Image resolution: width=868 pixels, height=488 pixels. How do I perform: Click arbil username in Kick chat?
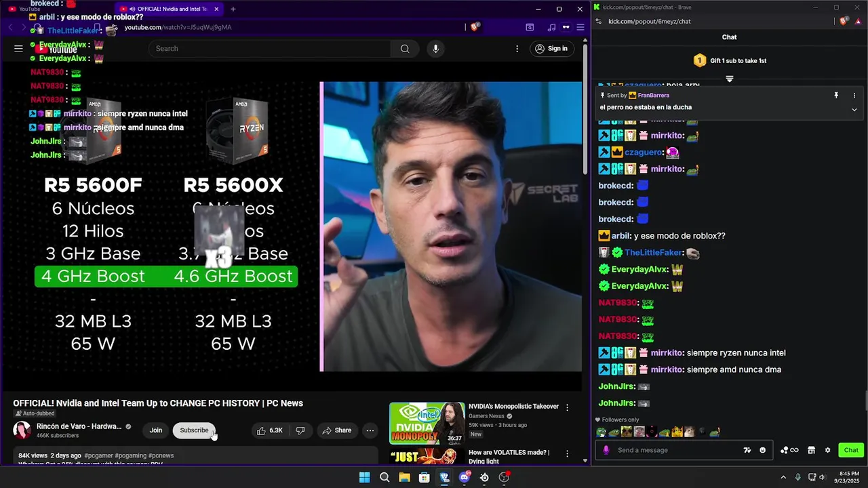(621, 236)
